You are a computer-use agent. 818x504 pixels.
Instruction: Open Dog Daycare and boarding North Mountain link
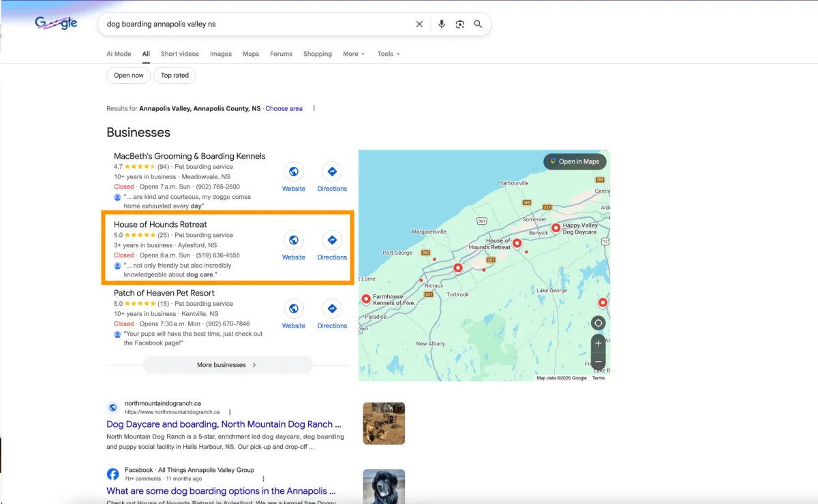pyautogui.click(x=224, y=424)
